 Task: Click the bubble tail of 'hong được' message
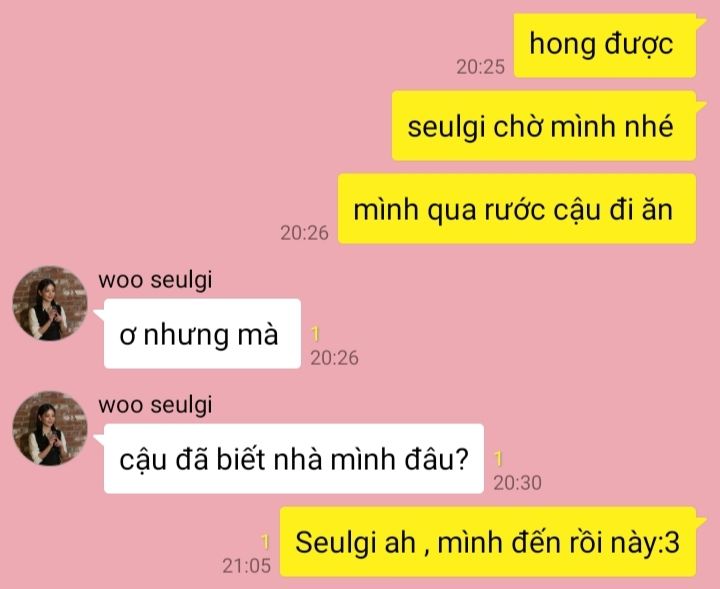[701, 23]
